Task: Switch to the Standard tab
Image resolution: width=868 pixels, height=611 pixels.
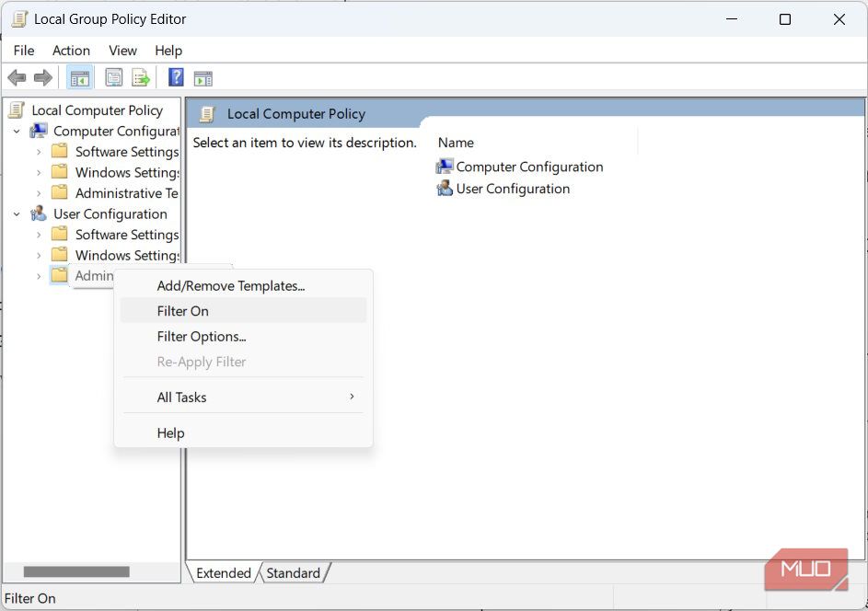Action: coord(294,572)
